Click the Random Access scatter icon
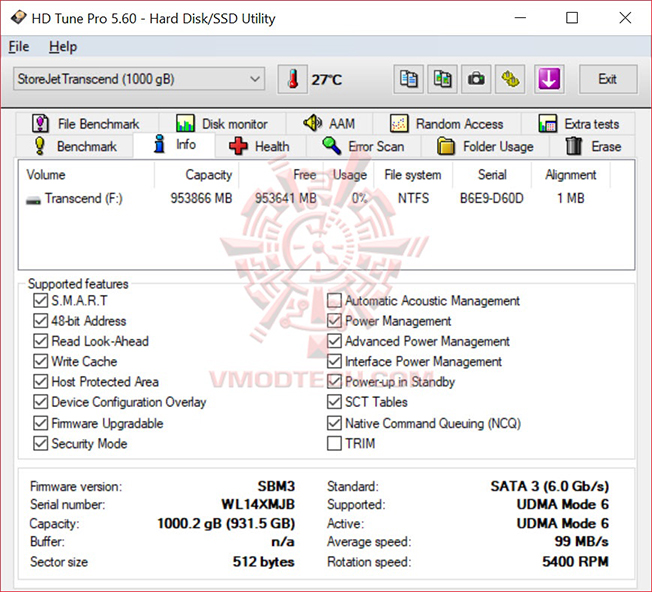 click(x=399, y=123)
